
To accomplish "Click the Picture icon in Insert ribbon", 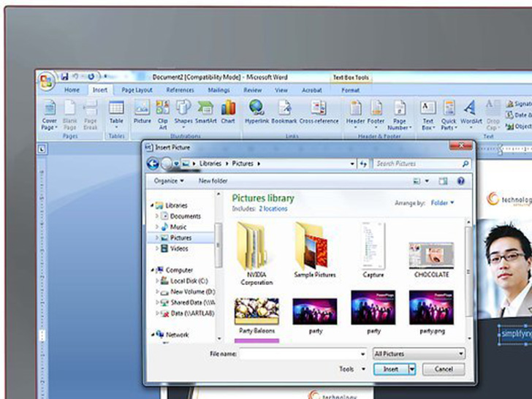I will pyautogui.click(x=142, y=110).
